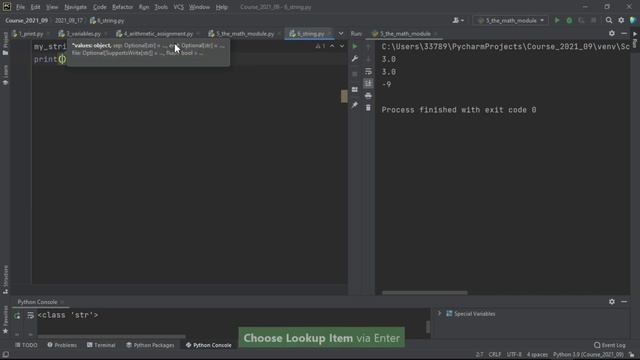Open the File menu
The width and height of the screenshot is (640, 360).
(20, 7)
